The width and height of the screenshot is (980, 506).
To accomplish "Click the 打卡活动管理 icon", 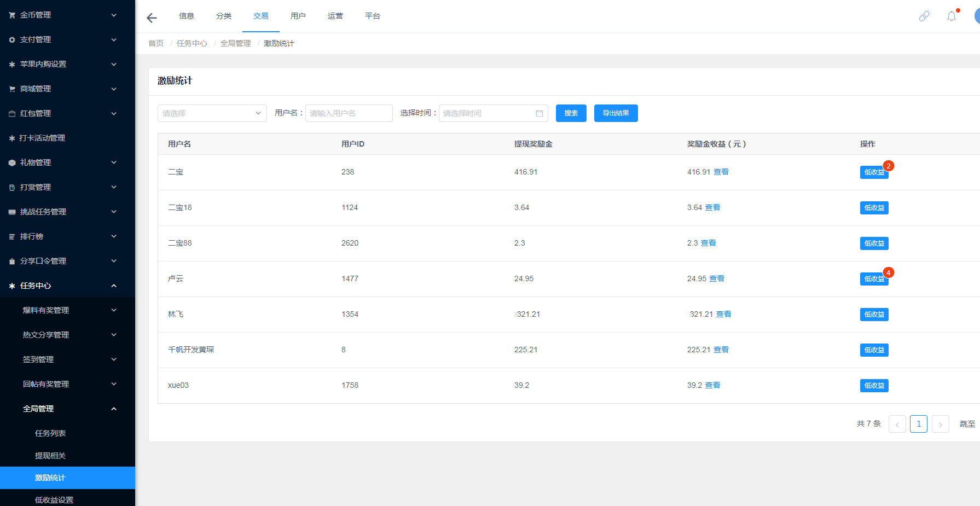I will 12,138.
